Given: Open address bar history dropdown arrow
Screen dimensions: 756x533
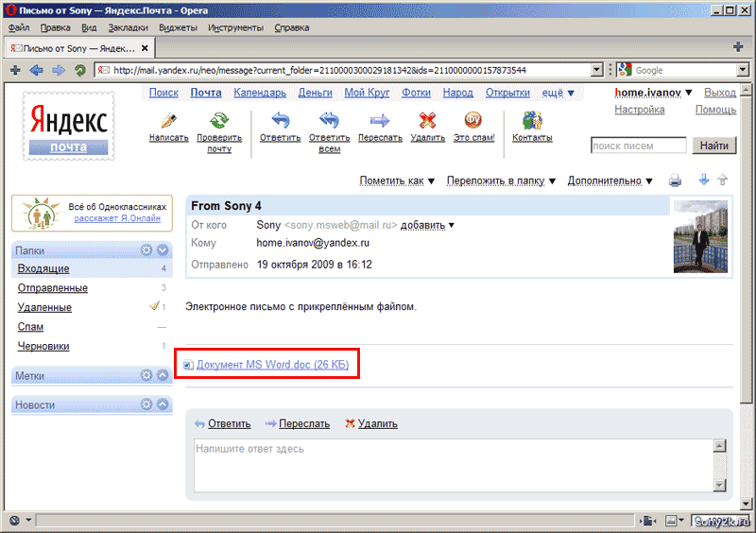Looking at the screenshot, I should click(597, 70).
